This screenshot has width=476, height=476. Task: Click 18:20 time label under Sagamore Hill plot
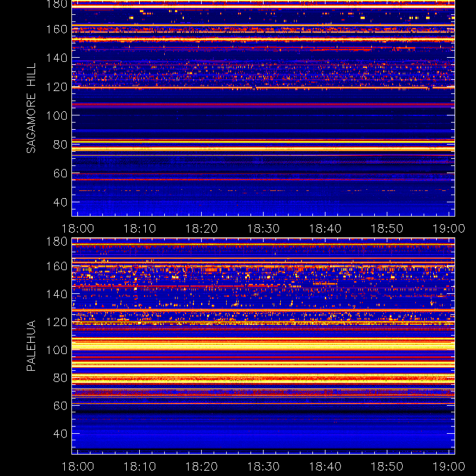coord(201,228)
